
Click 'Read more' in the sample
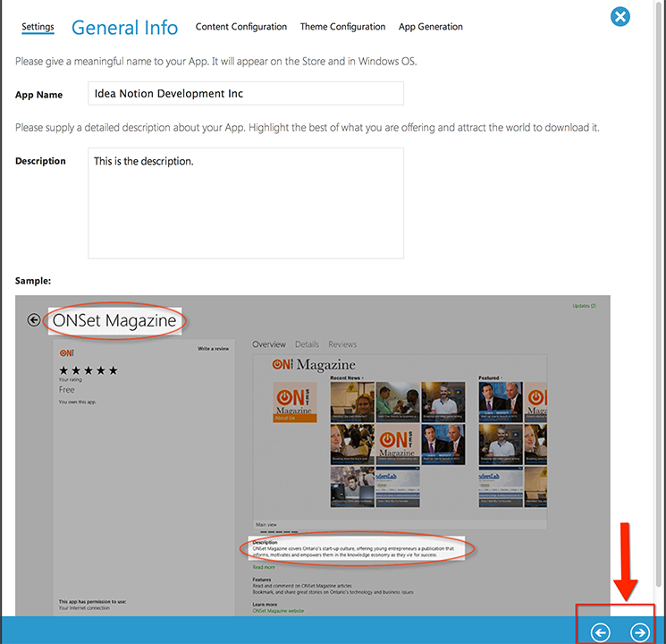(264, 567)
